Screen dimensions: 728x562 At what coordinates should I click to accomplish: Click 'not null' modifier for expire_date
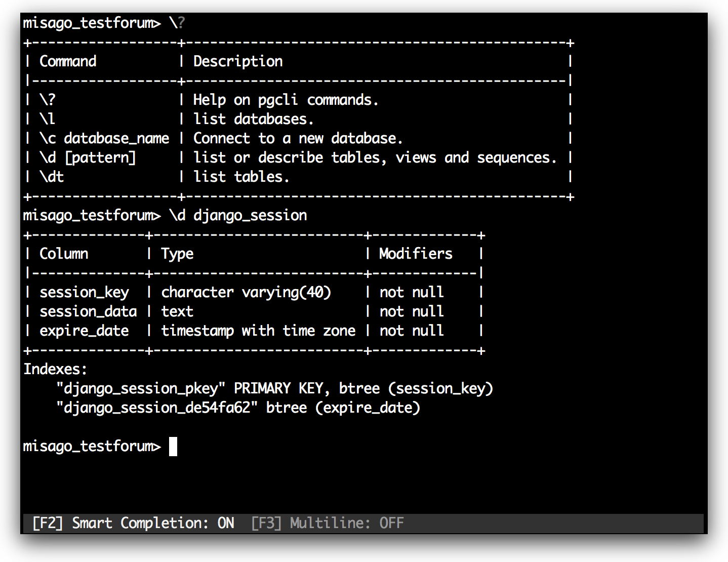click(x=412, y=331)
